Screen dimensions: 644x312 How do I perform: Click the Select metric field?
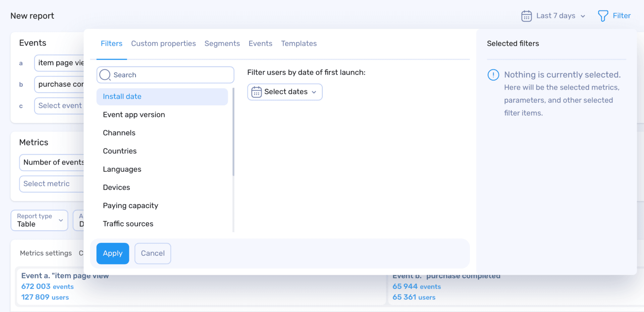pyautogui.click(x=47, y=184)
